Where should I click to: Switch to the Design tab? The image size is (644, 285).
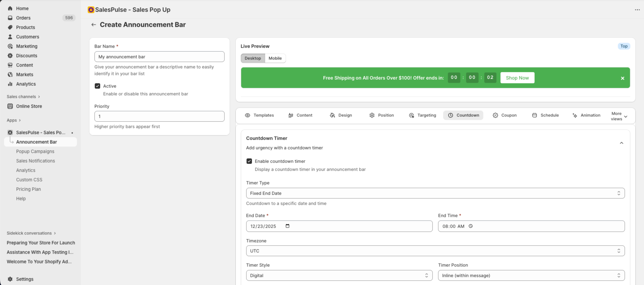[345, 115]
